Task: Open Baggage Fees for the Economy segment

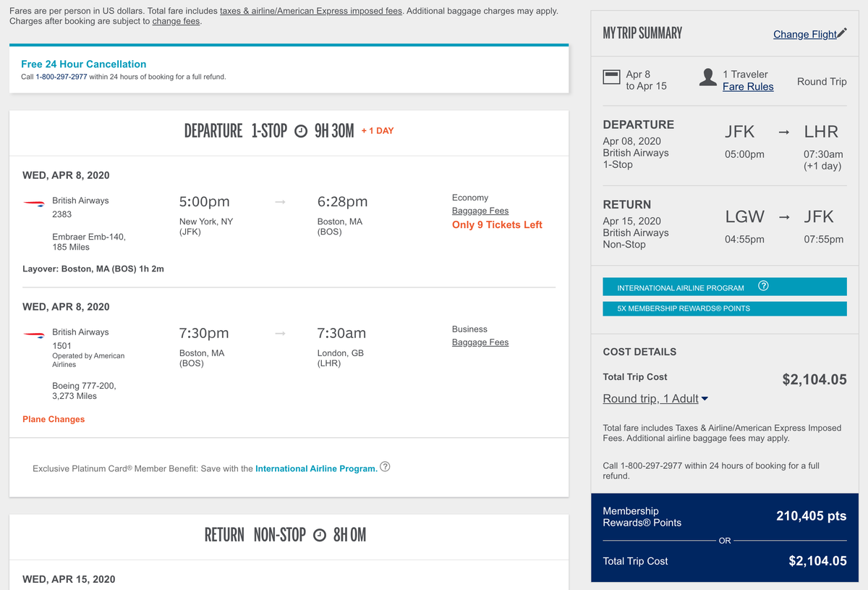Action: [x=480, y=211]
